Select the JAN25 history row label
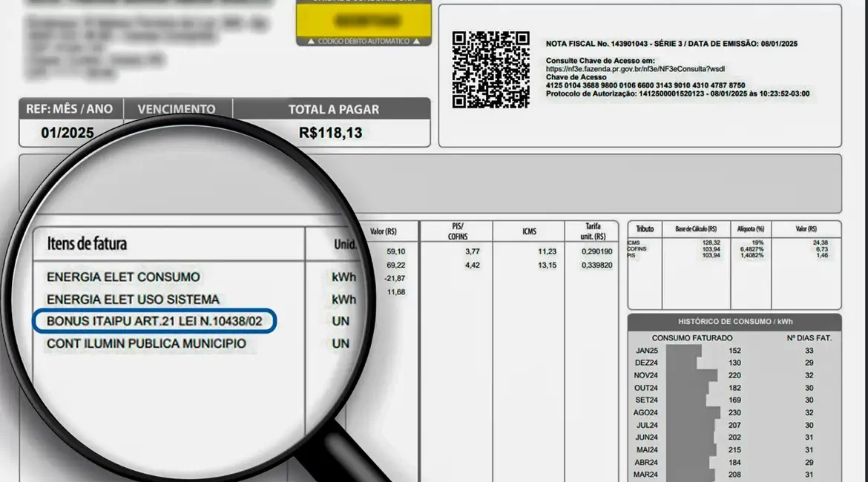Image resolution: width=868 pixels, height=482 pixels. pos(646,350)
